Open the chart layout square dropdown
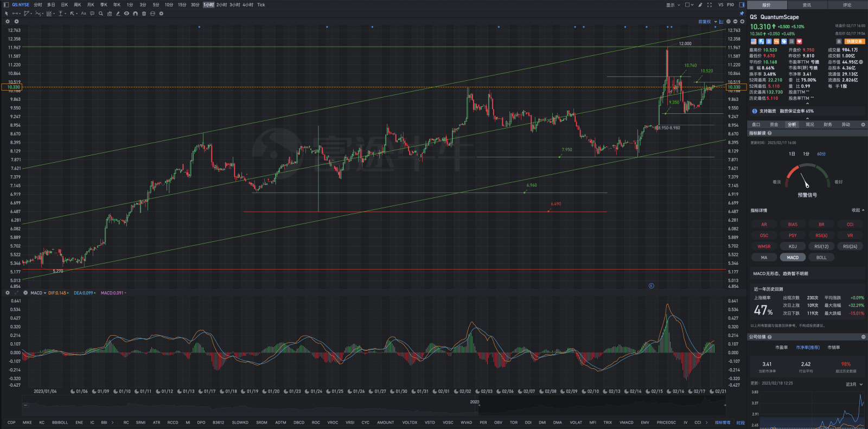Screen dimensions: 868x429 689,5
